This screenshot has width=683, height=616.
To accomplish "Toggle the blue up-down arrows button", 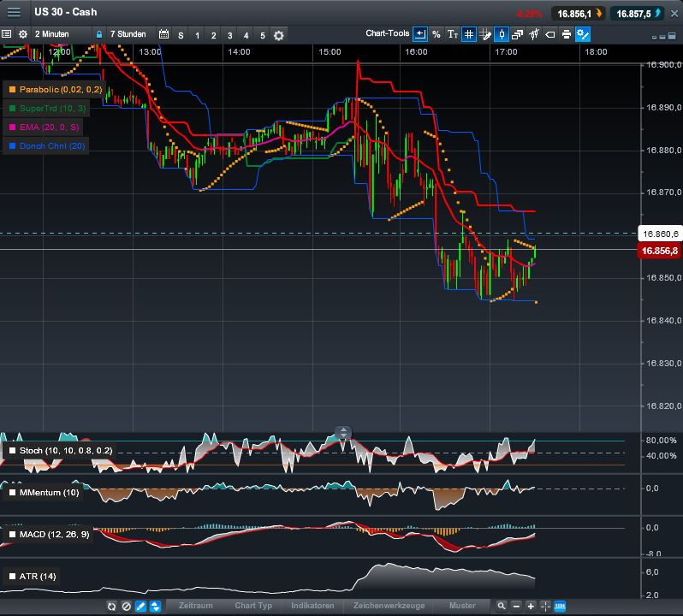I will point(155,606).
